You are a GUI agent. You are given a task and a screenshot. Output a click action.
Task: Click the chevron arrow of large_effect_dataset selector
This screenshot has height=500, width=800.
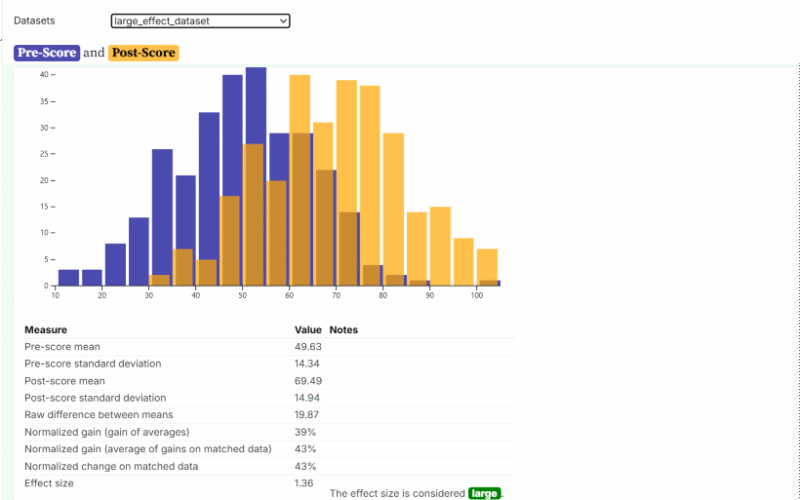pyautogui.click(x=283, y=20)
